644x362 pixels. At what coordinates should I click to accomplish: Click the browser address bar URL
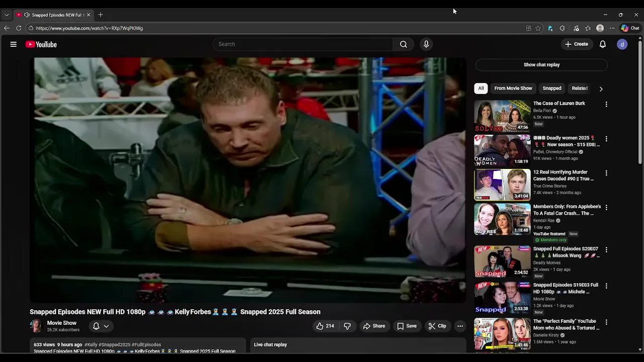click(90, 28)
